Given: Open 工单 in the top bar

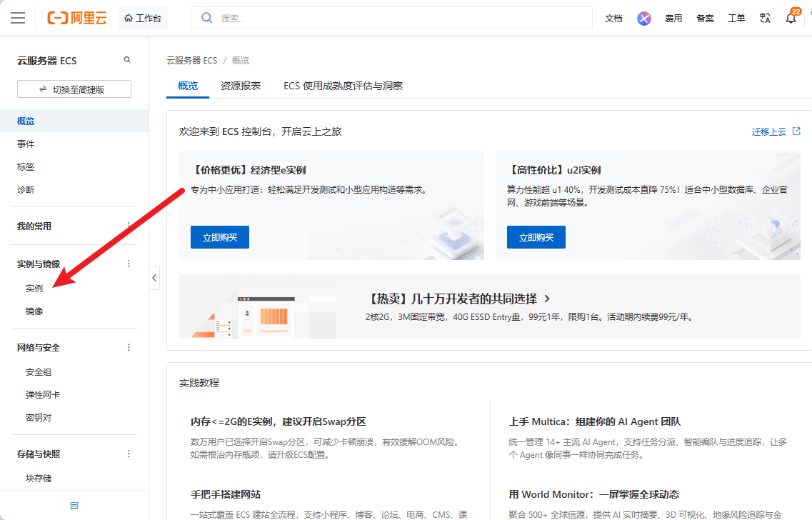Looking at the screenshot, I should point(736,18).
